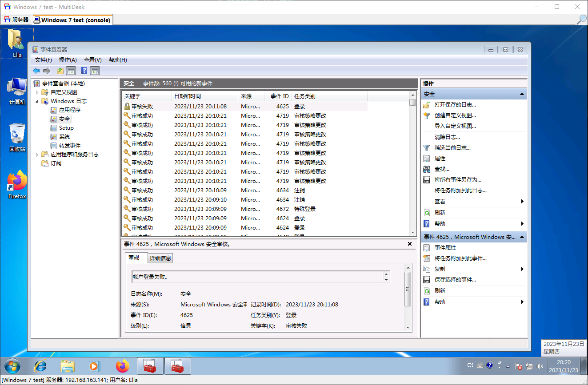Open the Windows Start button
The image size is (588, 385).
[x=12, y=366]
